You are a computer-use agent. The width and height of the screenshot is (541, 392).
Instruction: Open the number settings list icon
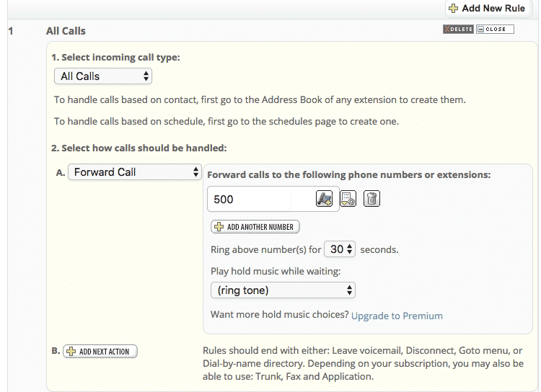[x=348, y=199]
